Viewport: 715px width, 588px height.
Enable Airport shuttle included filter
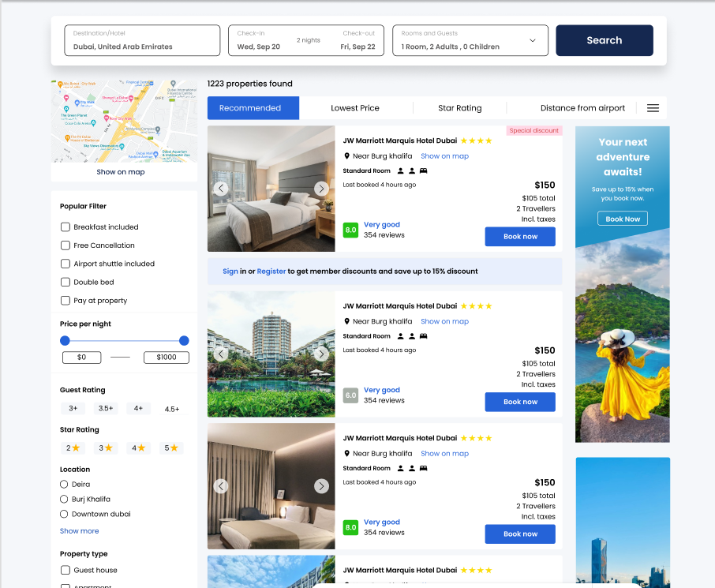point(66,264)
